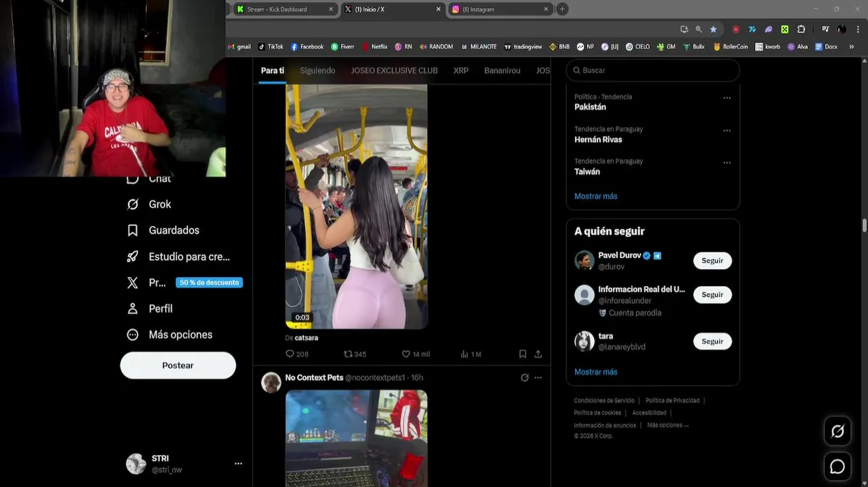The image size is (868, 487).
Task: Follow Informacion Real del U...
Action: pyautogui.click(x=712, y=295)
